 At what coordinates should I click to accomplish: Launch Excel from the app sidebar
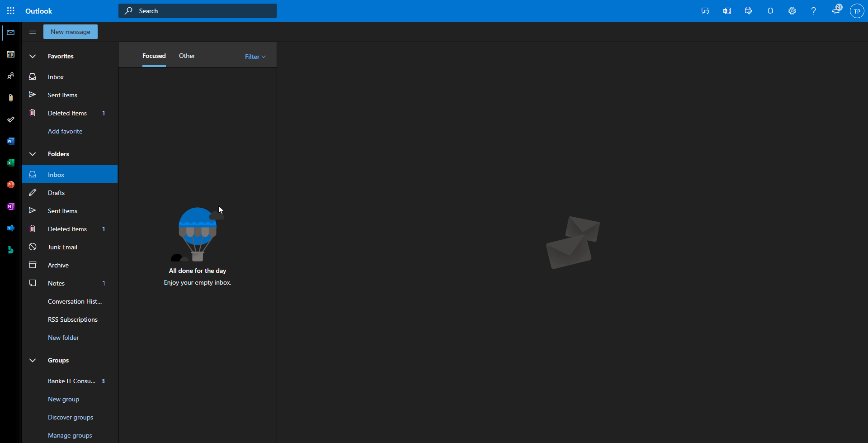point(10,162)
